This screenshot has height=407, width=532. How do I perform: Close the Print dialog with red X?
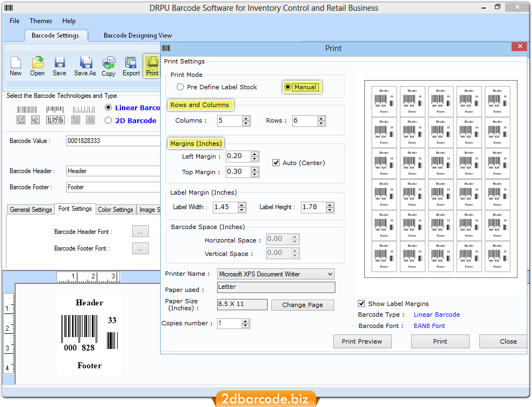[x=520, y=46]
